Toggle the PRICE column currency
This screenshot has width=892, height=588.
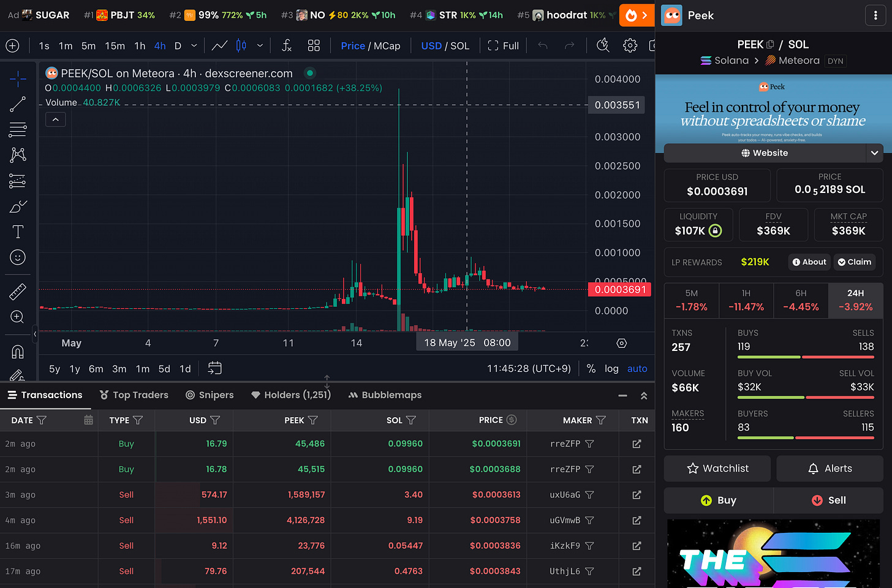point(512,420)
